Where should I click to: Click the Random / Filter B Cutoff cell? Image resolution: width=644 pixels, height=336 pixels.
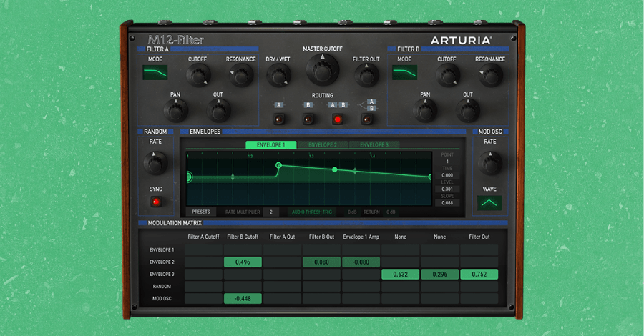[243, 287]
